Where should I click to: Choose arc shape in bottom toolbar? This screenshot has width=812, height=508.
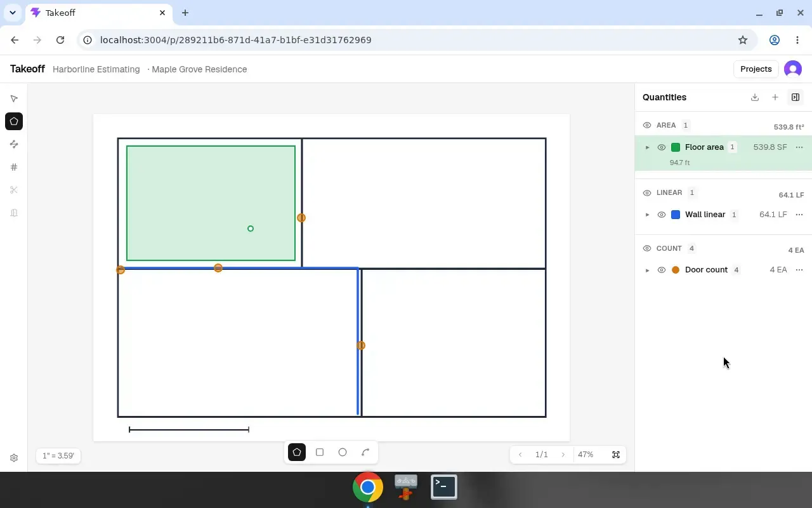365,452
